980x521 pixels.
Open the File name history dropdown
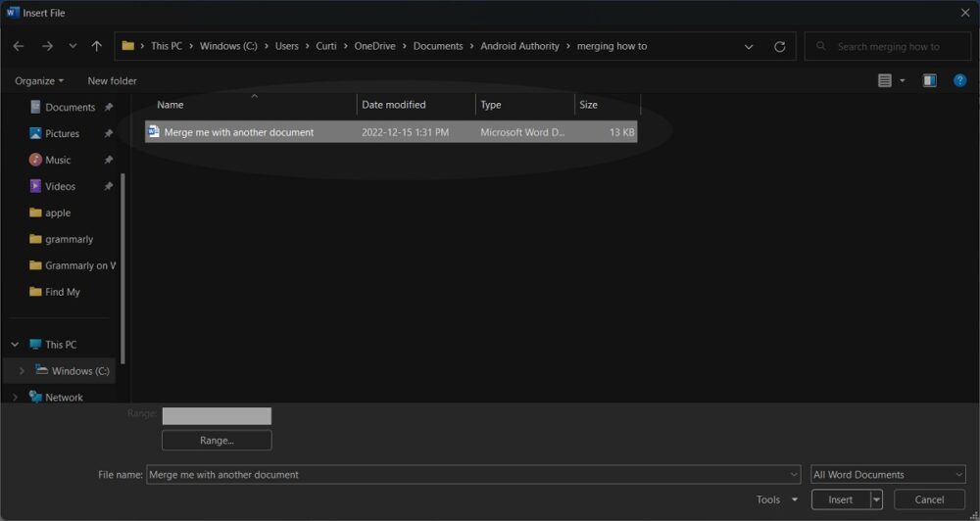click(795, 475)
